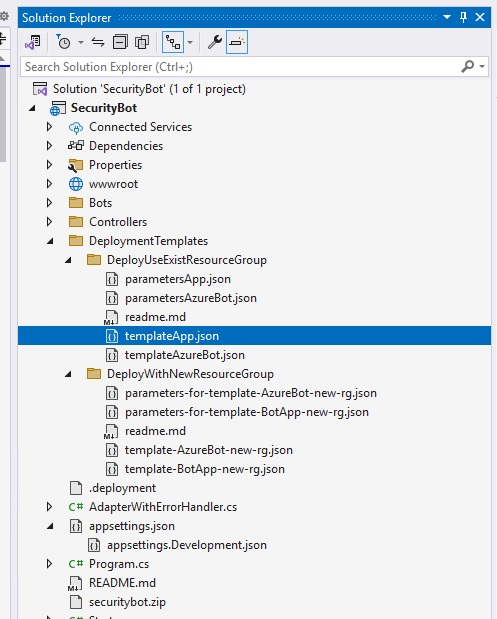This screenshot has height=619, width=497.
Task: Click C# icon of Program.cs
Action: (76, 564)
